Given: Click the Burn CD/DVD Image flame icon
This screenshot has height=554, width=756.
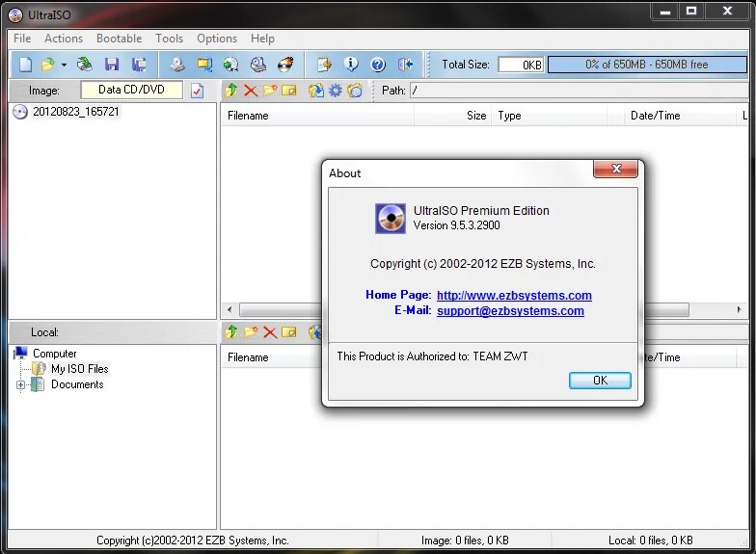Looking at the screenshot, I should click(x=285, y=64).
